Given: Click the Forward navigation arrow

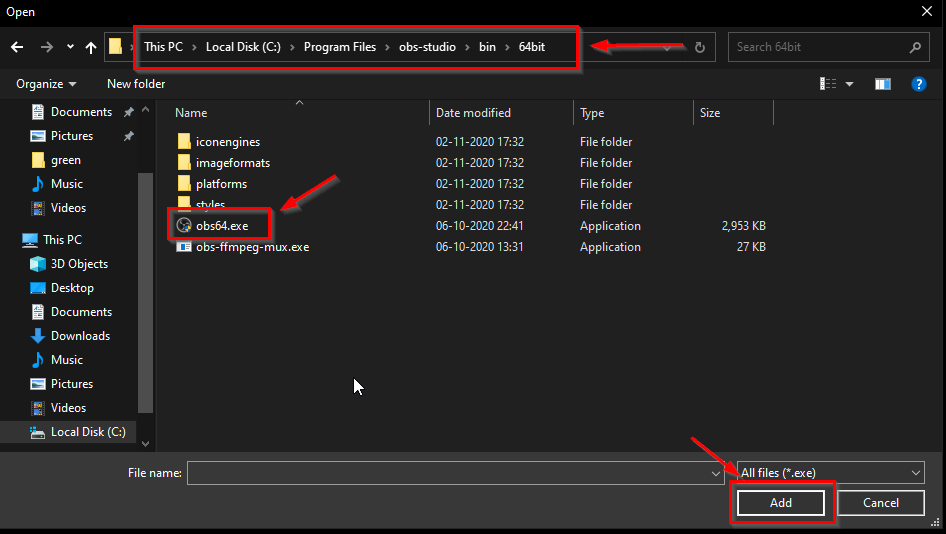Looking at the screenshot, I should (46, 47).
